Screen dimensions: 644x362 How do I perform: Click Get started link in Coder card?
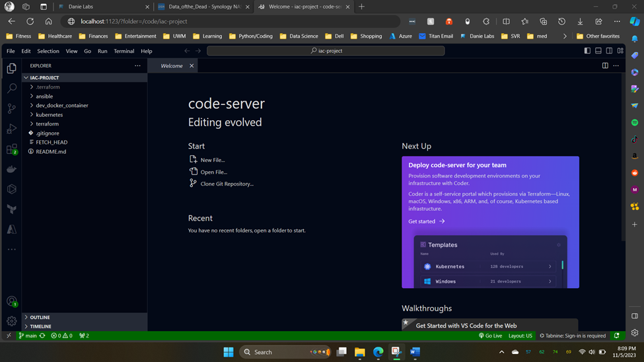pyautogui.click(x=426, y=221)
